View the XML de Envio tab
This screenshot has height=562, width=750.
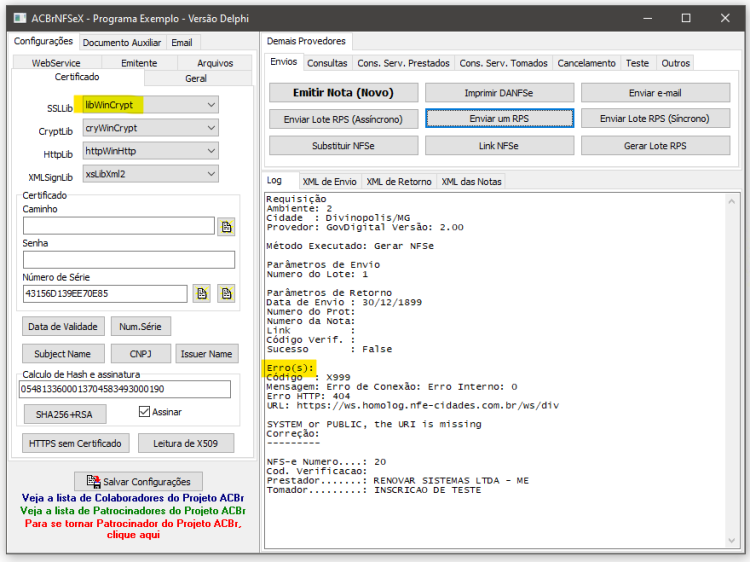point(329,182)
